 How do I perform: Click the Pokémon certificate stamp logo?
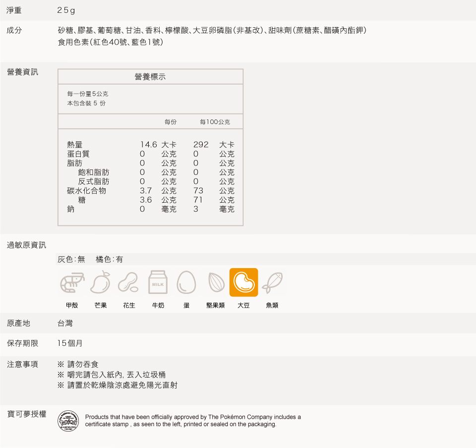[x=68, y=421]
